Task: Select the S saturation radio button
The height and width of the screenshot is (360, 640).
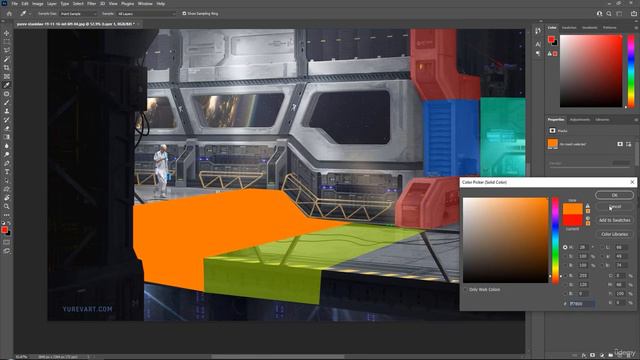Action: 565,256
